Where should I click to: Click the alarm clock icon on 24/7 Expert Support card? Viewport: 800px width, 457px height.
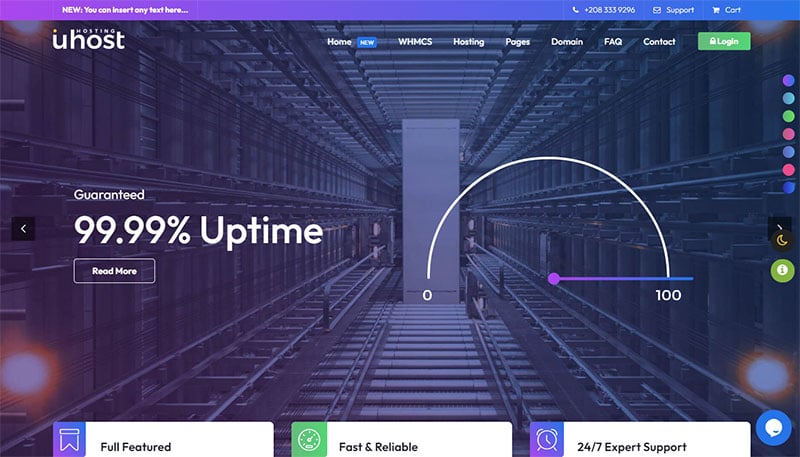547,439
